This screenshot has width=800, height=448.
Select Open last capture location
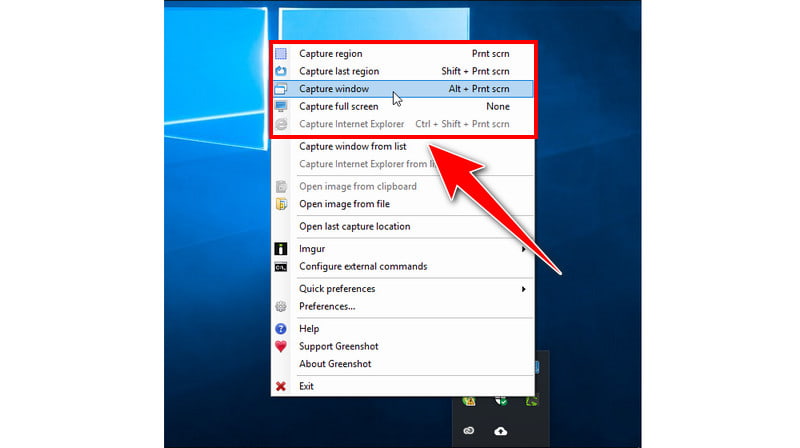pos(354,226)
